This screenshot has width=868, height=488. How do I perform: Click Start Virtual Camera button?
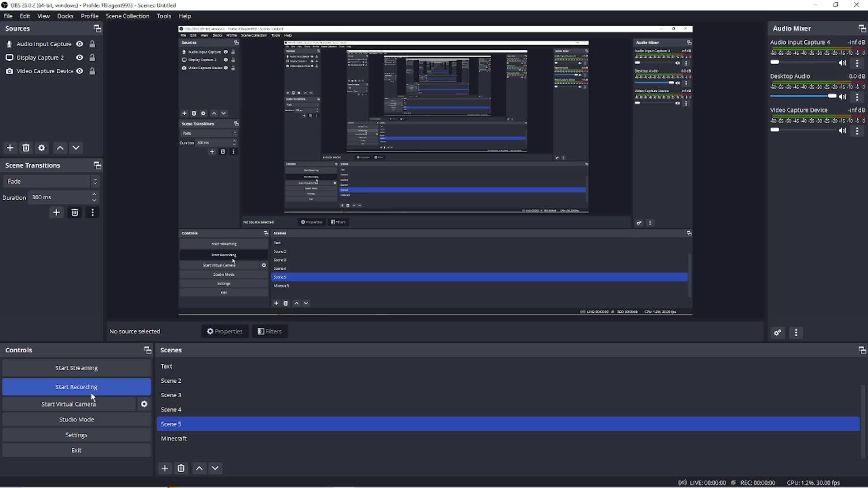click(69, 404)
